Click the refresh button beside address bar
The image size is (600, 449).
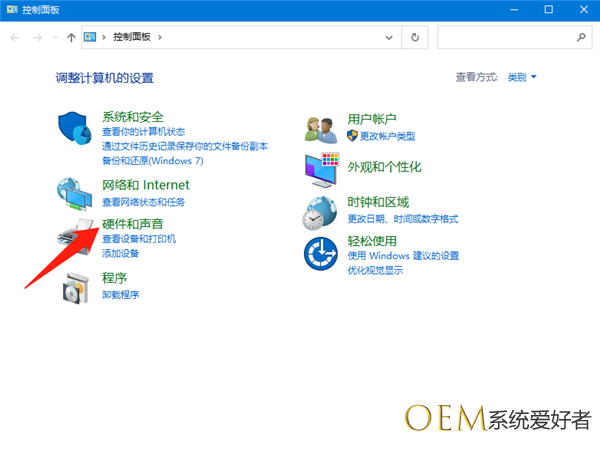pyautogui.click(x=414, y=37)
